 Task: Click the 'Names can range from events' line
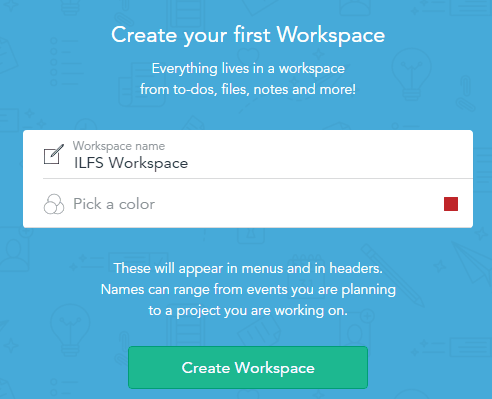click(248, 289)
